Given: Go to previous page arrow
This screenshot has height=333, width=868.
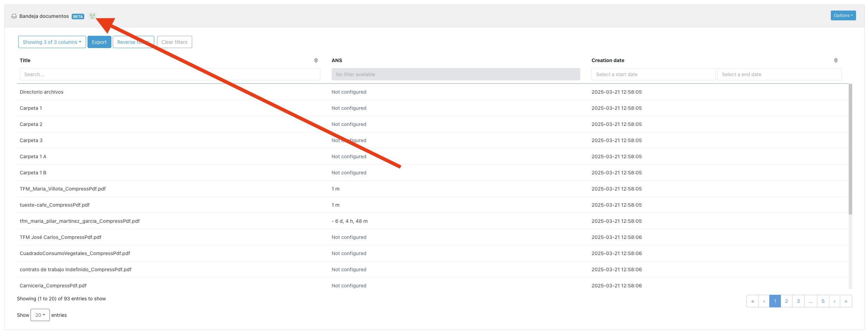Looking at the screenshot, I should pyautogui.click(x=764, y=301).
